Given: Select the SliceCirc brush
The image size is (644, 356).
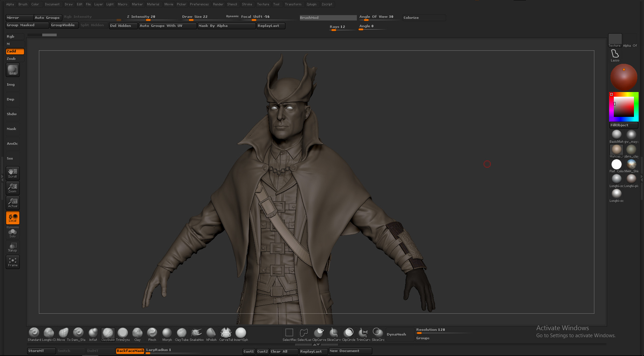Looking at the screenshot, I should pos(378,334).
